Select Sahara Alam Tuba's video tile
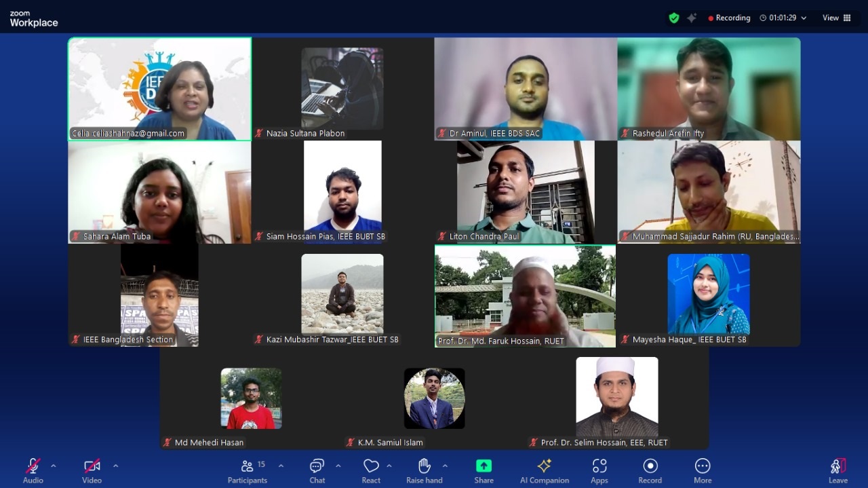This screenshot has height=488, width=868. [160, 192]
